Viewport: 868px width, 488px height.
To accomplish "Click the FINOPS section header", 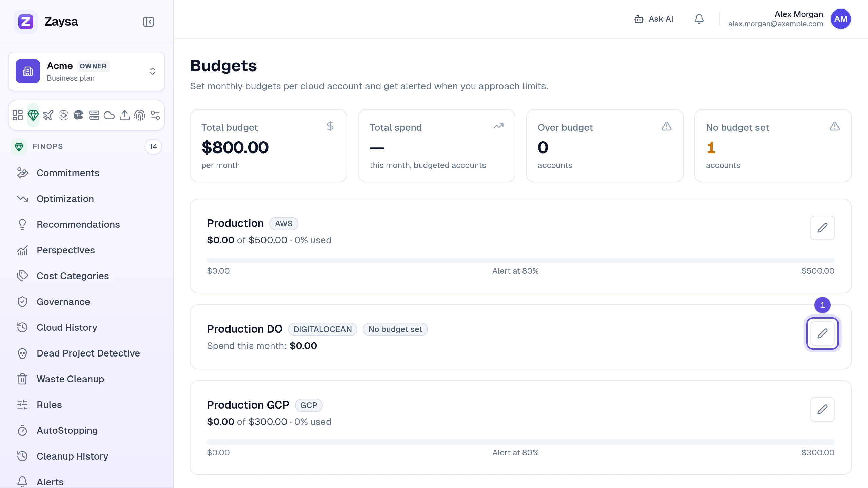I will tap(86, 147).
